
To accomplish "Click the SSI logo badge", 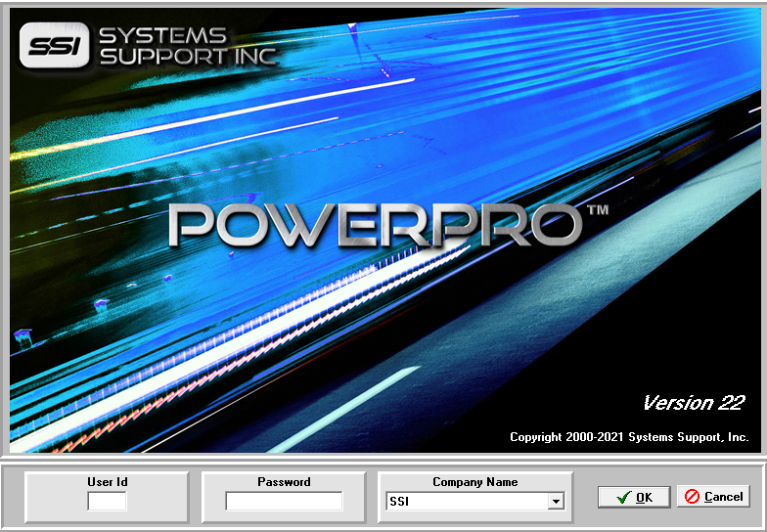I will tap(55, 45).
